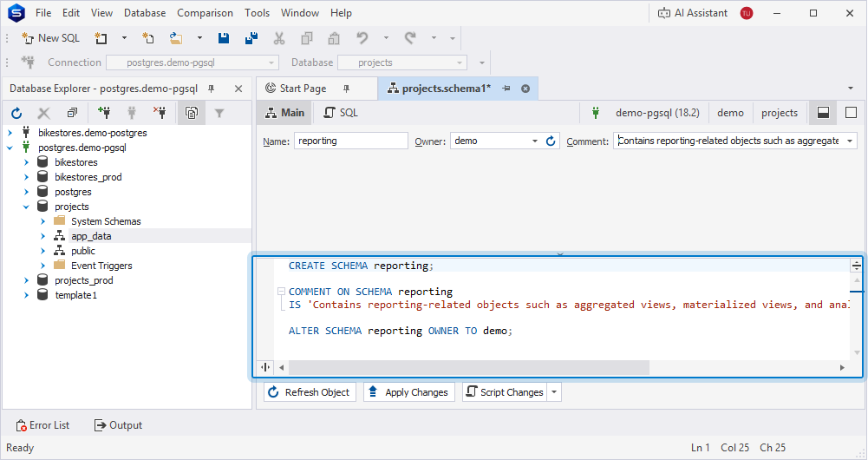This screenshot has height=460, width=868.
Task: Select the public schema in tree
Action: [83, 251]
